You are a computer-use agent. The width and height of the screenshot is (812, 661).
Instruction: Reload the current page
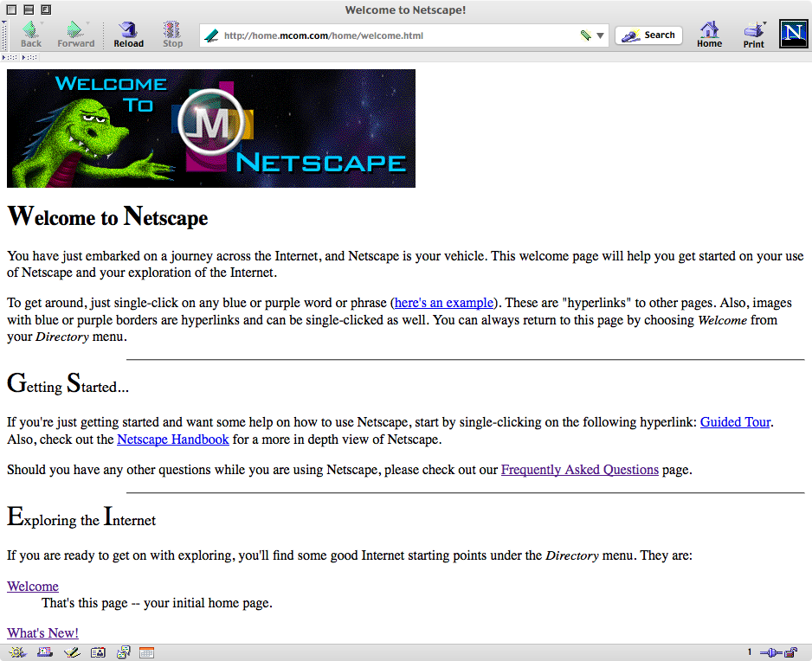coord(128,35)
